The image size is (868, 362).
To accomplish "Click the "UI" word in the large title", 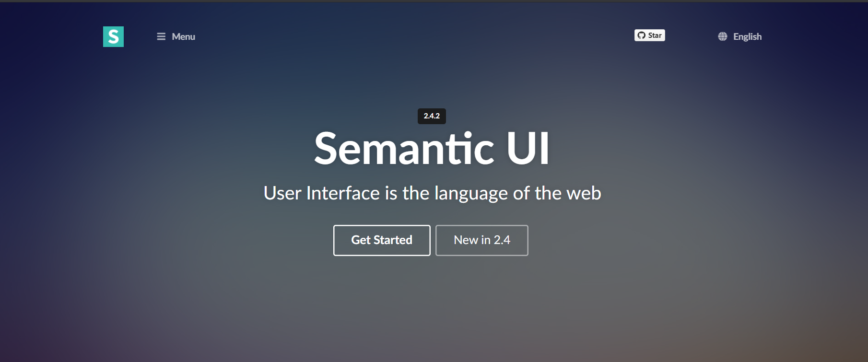I will point(528,149).
